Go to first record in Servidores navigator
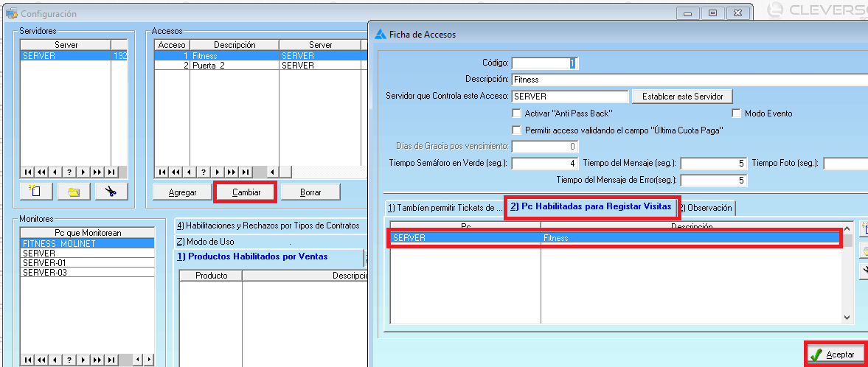 (x=28, y=172)
